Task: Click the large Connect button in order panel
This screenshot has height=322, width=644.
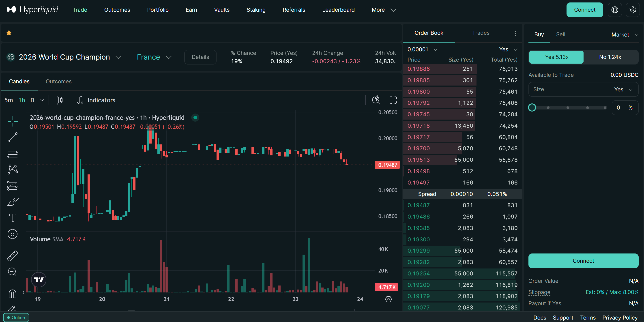Action: pos(583,261)
